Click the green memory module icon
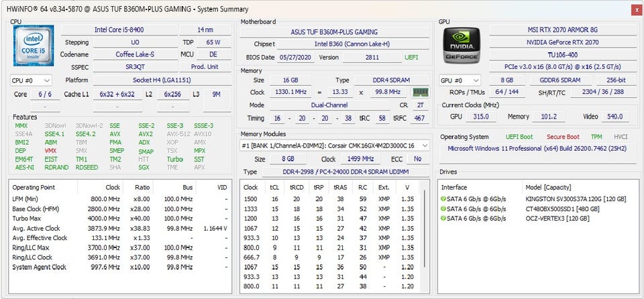Image resolution: width=644 pixels, height=299 pixels. point(421,93)
